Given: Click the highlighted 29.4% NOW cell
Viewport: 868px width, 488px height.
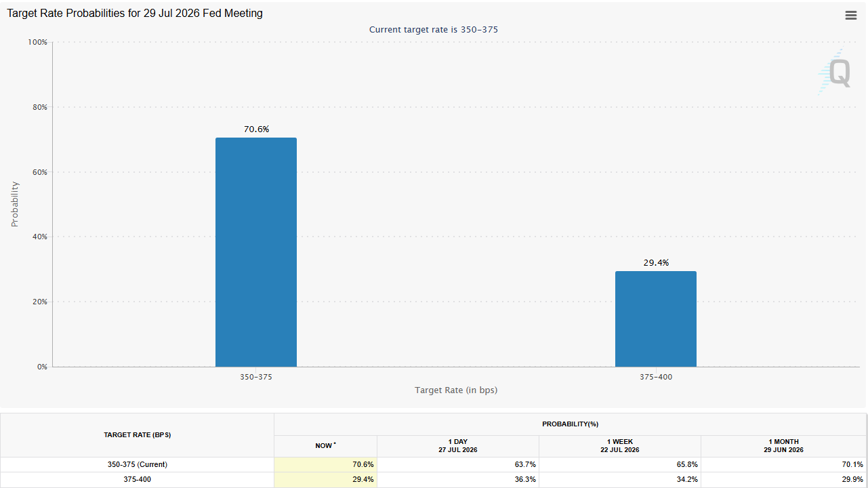Looking at the screenshot, I should (x=326, y=479).
